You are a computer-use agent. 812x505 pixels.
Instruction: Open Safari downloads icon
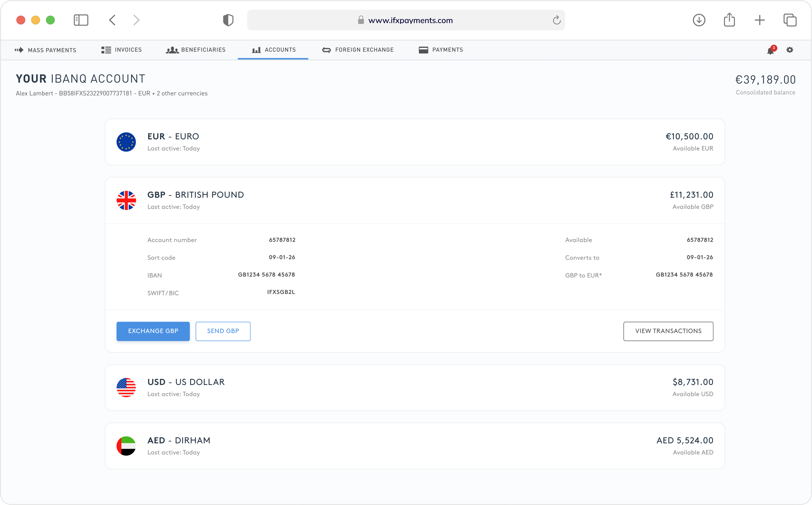pos(699,20)
